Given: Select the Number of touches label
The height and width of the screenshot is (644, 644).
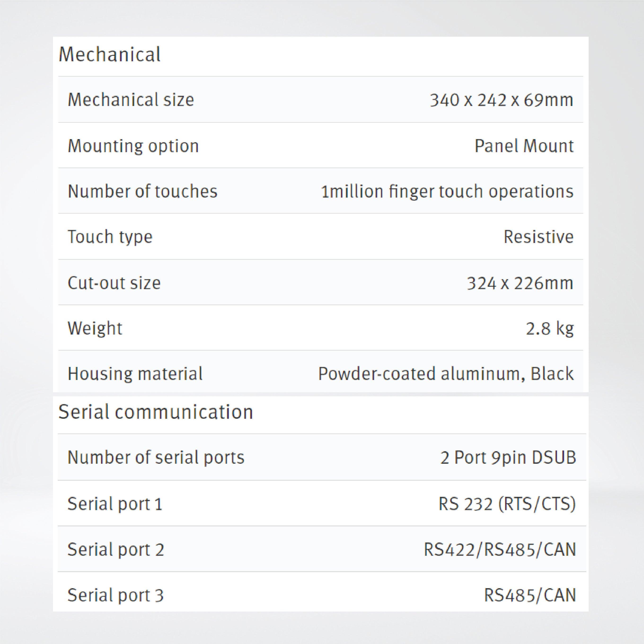Looking at the screenshot, I should [142, 191].
